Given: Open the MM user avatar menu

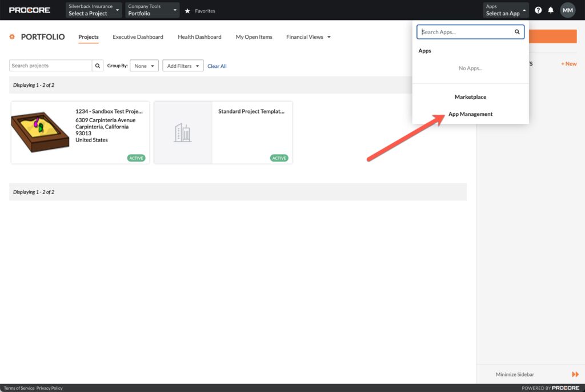Looking at the screenshot, I should coord(567,10).
